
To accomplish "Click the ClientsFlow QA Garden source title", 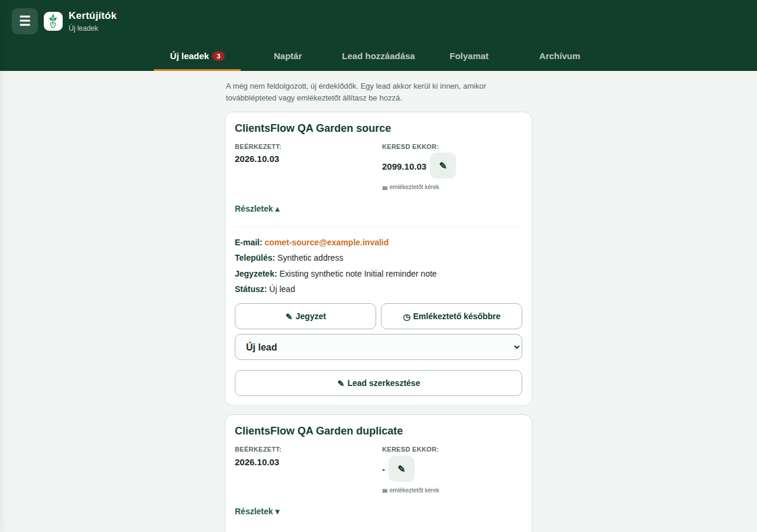I will tap(313, 128).
